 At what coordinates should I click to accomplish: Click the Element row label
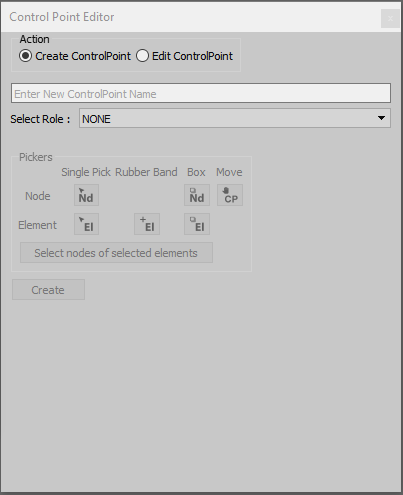(37, 225)
